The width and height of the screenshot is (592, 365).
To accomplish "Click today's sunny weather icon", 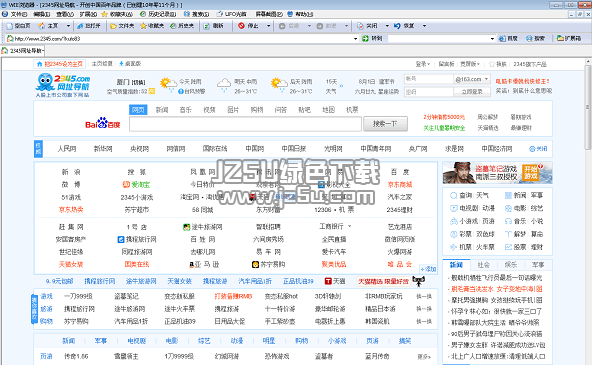I will click(168, 85).
